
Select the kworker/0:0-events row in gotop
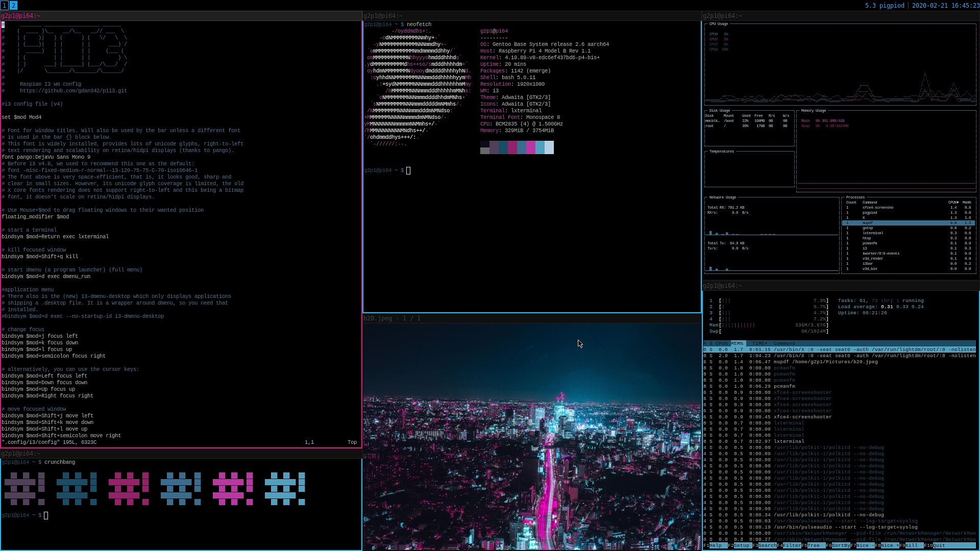909,254
